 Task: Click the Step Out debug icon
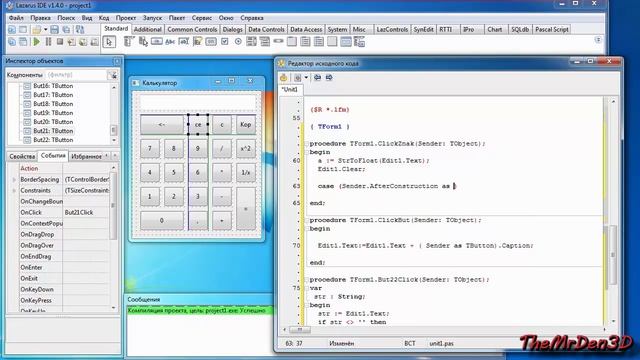pos(94,42)
